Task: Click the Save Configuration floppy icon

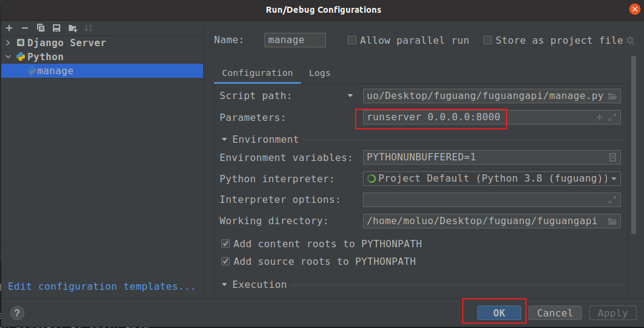Action: coord(57,28)
